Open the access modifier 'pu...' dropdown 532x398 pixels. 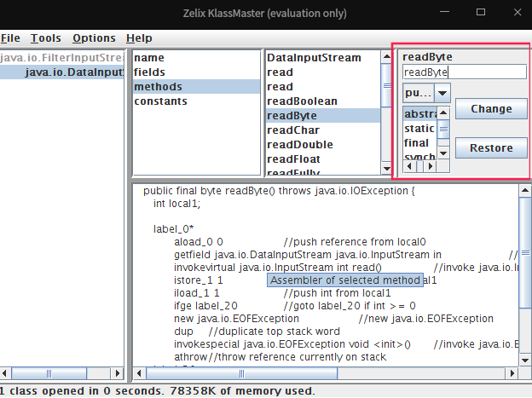[426, 93]
